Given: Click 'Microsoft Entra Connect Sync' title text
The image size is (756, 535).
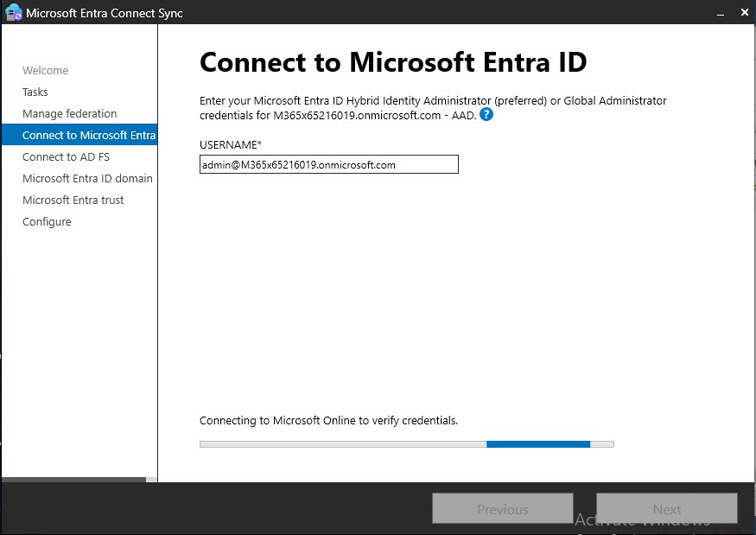Looking at the screenshot, I should tap(105, 14).
